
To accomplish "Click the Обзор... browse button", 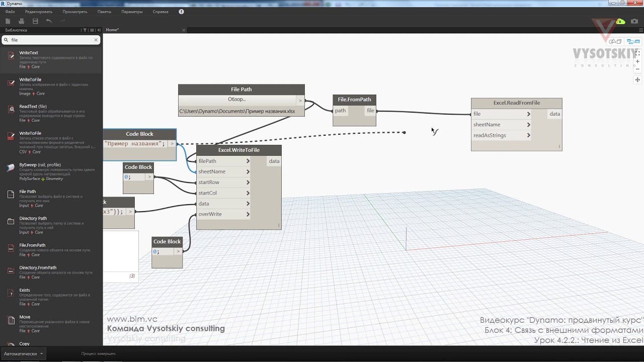I will click(x=237, y=100).
